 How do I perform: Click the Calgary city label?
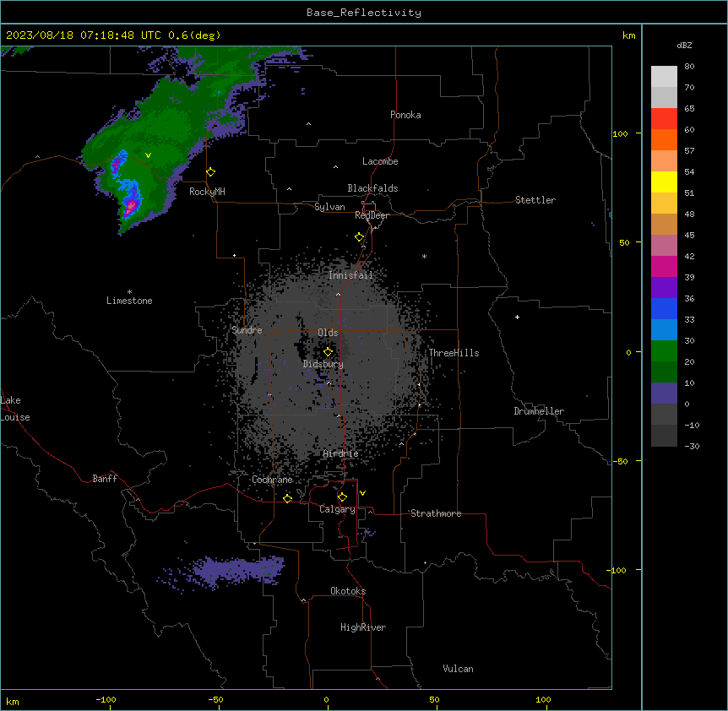[337, 509]
